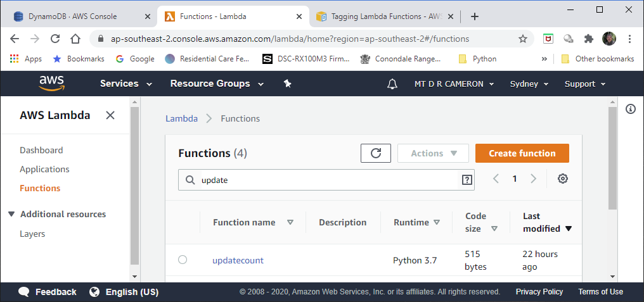Open the grey cloud extension icon
This screenshot has height=302, width=644.
click(569, 39)
